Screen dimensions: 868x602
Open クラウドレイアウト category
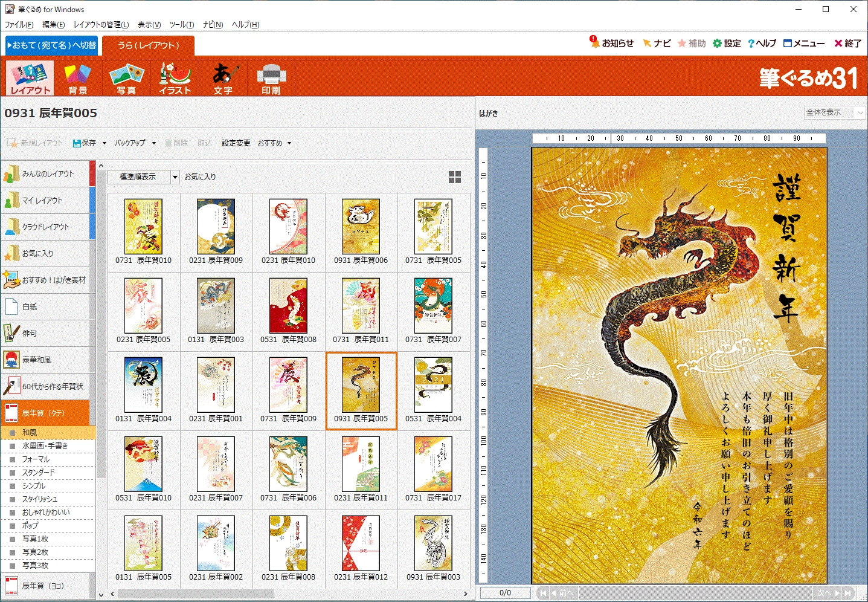pyautogui.click(x=48, y=227)
